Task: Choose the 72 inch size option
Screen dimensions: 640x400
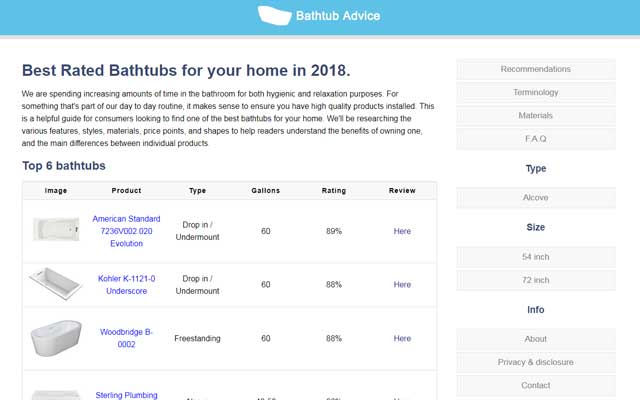Action: [x=535, y=280]
